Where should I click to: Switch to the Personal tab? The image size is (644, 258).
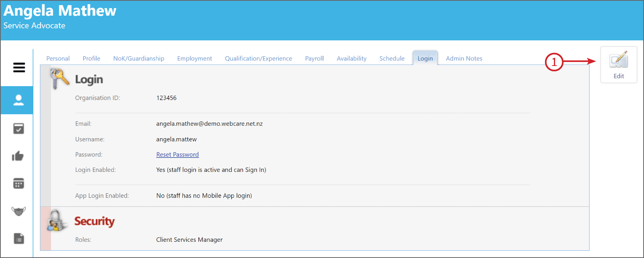point(58,58)
